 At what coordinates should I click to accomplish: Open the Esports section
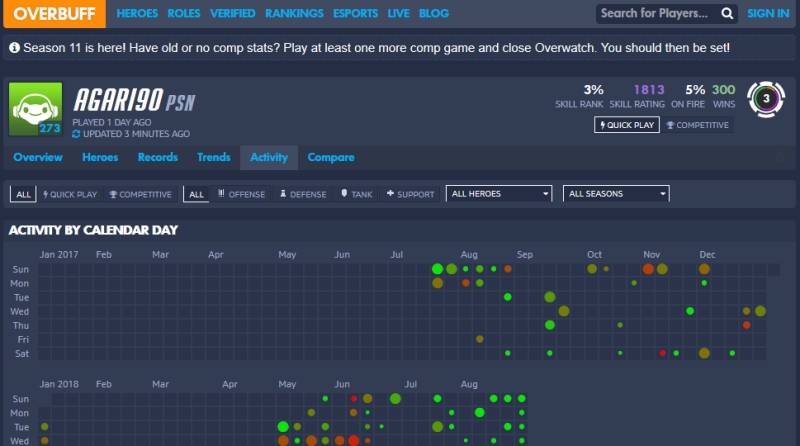tap(355, 14)
